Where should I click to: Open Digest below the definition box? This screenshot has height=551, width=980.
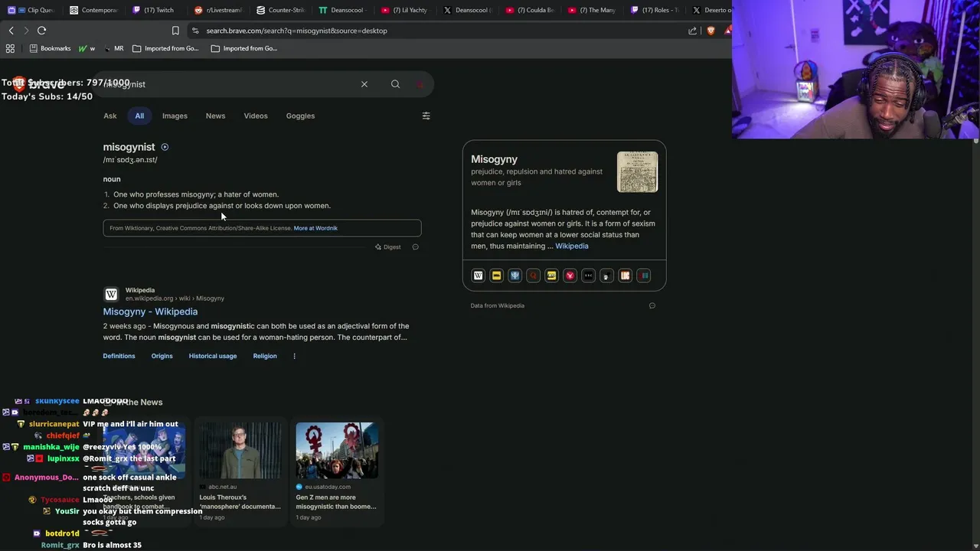tap(388, 247)
